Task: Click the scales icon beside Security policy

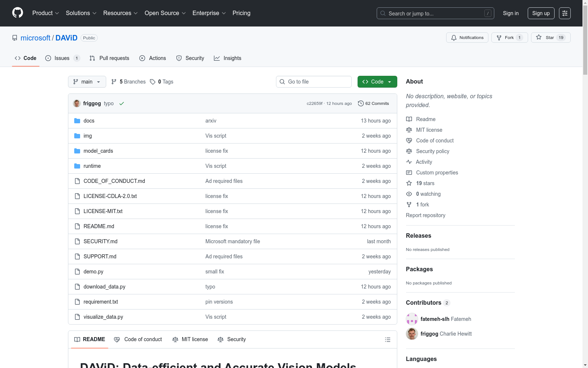Action: click(x=409, y=151)
